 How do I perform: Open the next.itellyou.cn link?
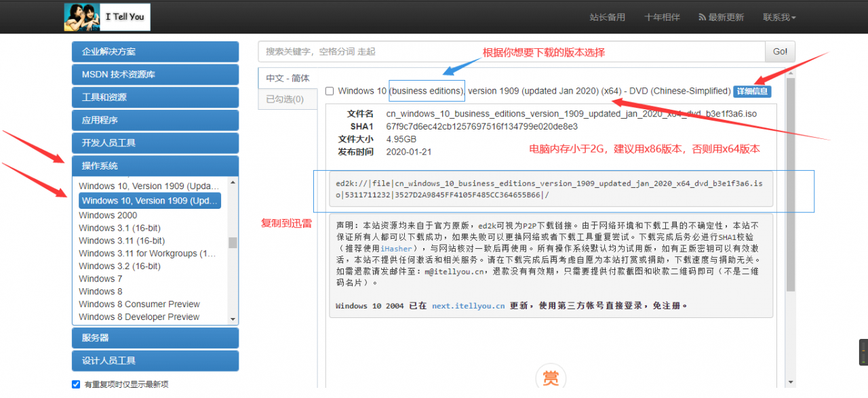point(469,306)
